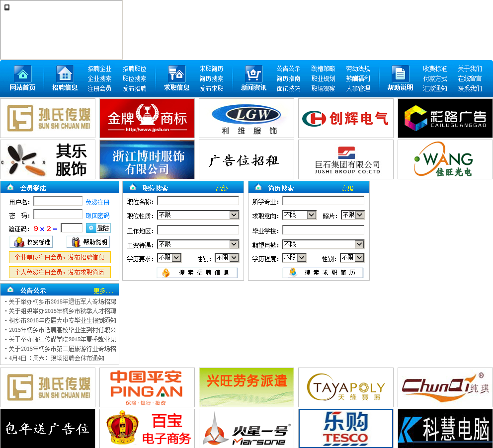
Task: Open the LGW 利维服饰 banner
Action: click(x=246, y=118)
